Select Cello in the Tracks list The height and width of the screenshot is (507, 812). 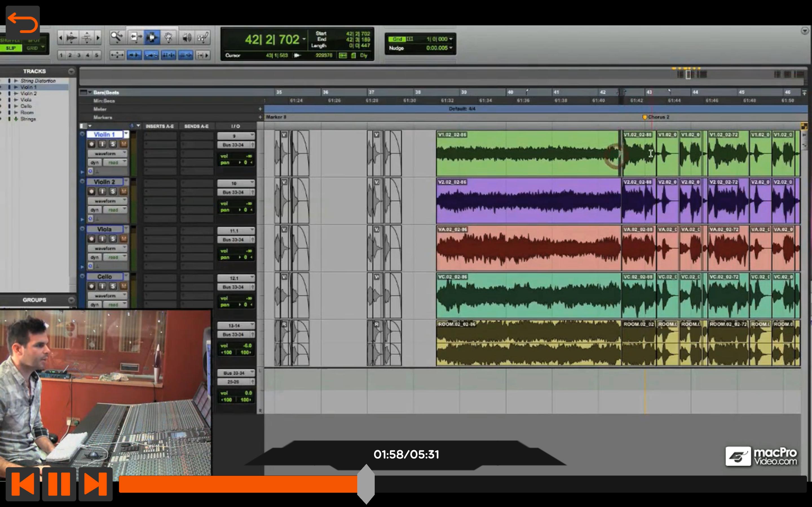(26, 106)
